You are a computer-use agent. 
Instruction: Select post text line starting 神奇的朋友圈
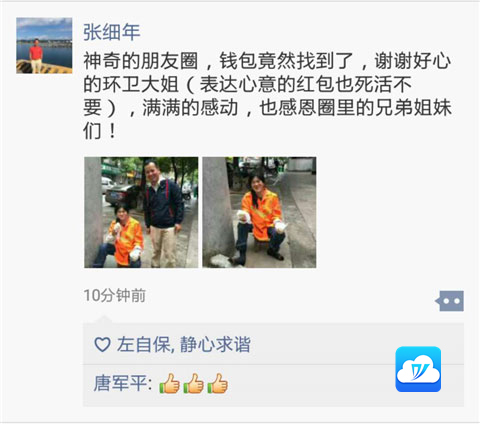[x=267, y=61]
